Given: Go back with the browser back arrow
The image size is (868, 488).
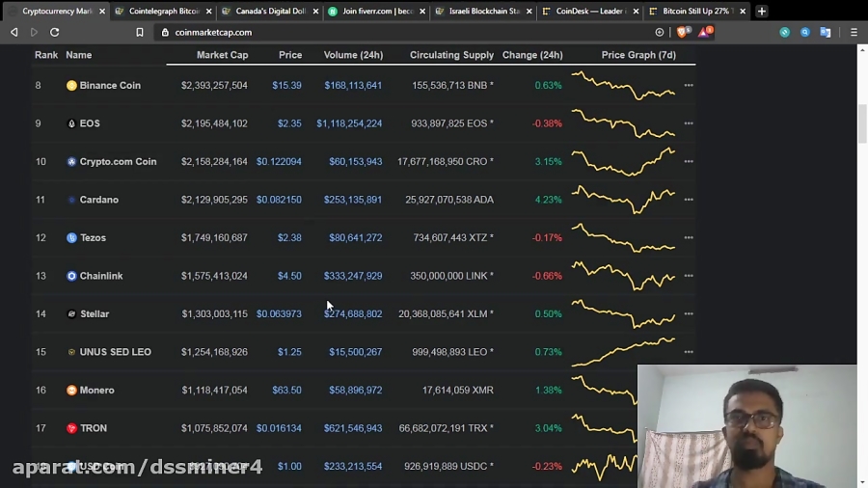Looking at the screenshot, I should (14, 33).
